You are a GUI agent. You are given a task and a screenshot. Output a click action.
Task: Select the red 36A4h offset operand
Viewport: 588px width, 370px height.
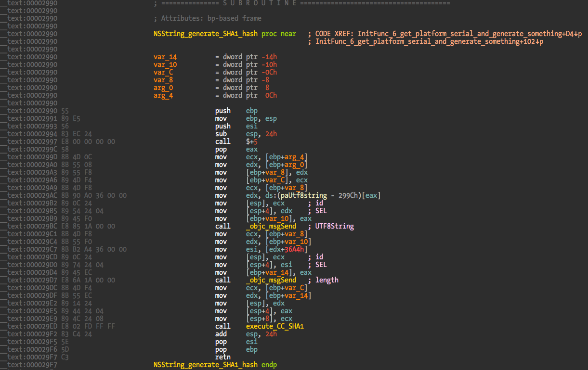(x=294, y=249)
